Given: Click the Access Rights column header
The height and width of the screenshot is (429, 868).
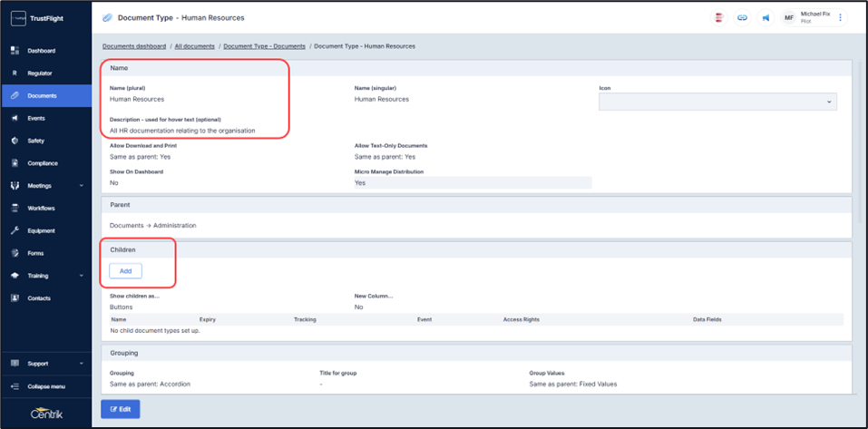Looking at the screenshot, I should pyautogui.click(x=521, y=319).
